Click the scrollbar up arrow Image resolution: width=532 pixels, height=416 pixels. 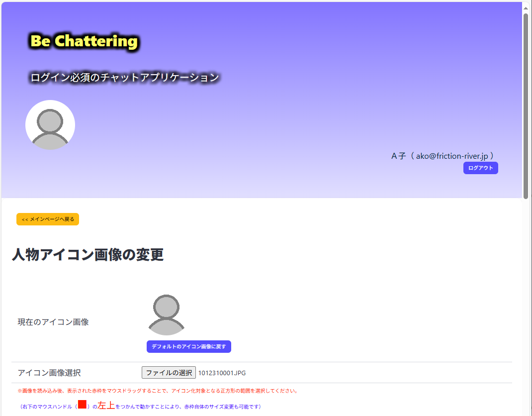pos(526,7)
